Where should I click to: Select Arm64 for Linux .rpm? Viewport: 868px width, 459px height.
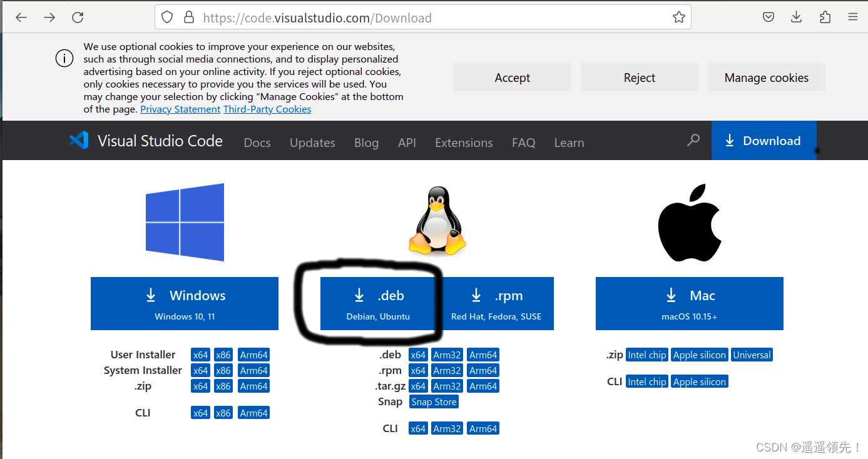pos(483,370)
